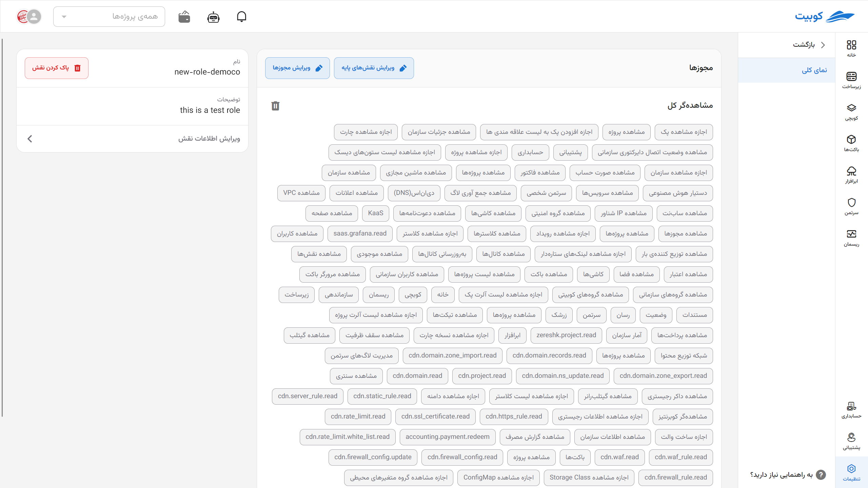Click the مشاهده‌گر کوبرنتیز chip
Image resolution: width=868 pixels, height=488 pixels.
tap(683, 417)
